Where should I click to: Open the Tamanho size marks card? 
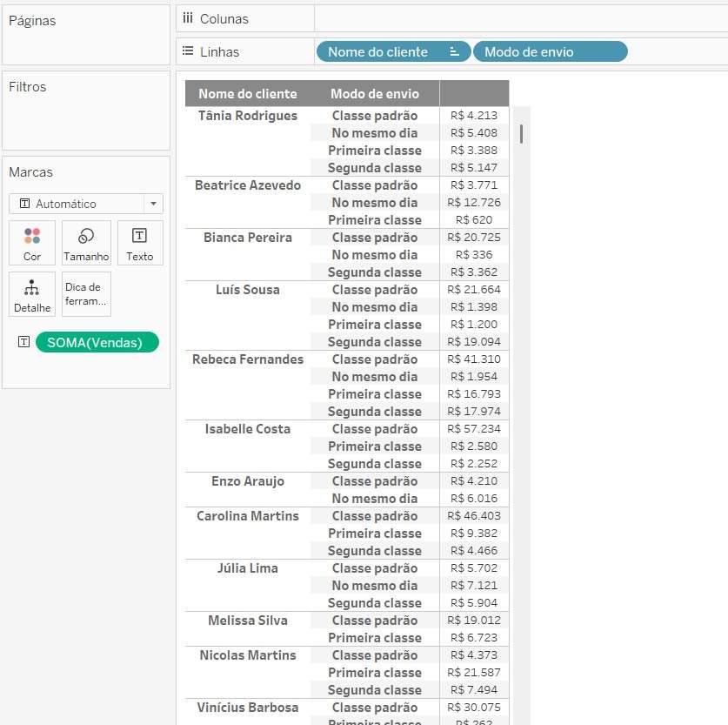point(86,243)
